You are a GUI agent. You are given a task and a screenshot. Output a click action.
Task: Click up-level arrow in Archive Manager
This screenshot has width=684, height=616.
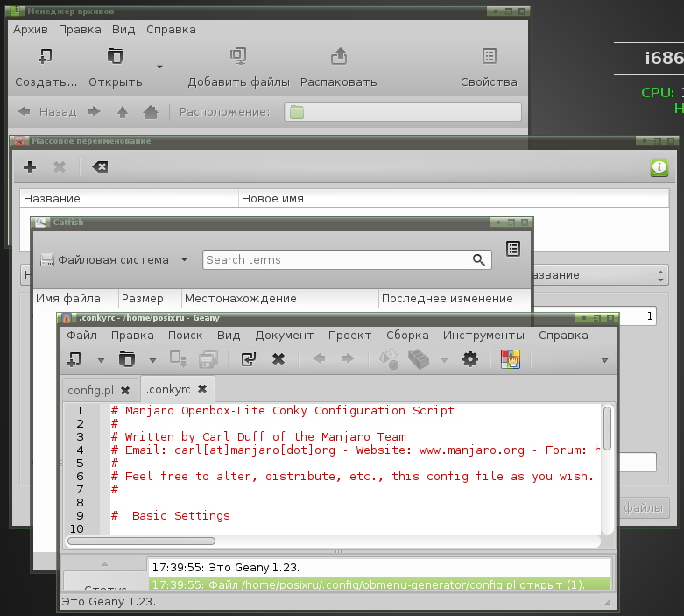click(x=123, y=112)
